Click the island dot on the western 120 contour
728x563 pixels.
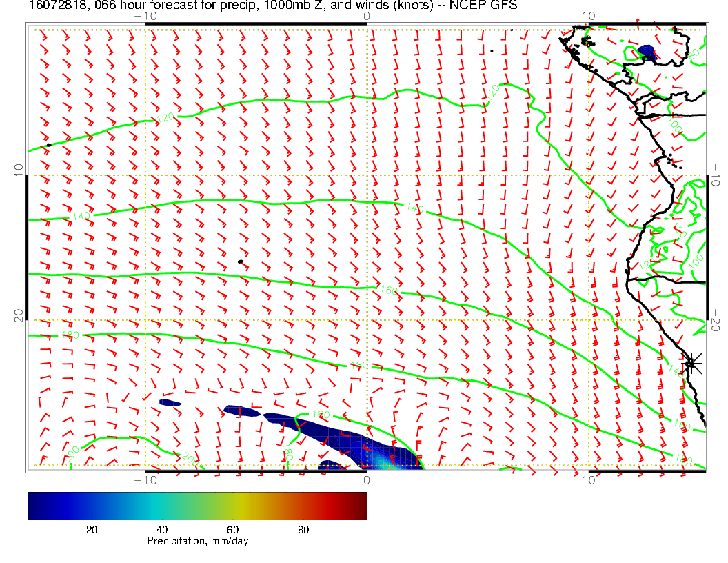point(48,145)
